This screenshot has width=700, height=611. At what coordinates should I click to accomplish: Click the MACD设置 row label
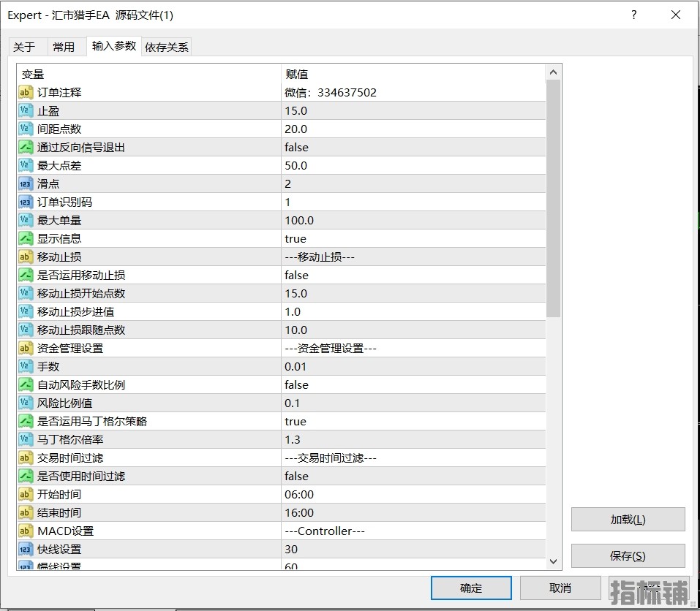click(x=66, y=531)
